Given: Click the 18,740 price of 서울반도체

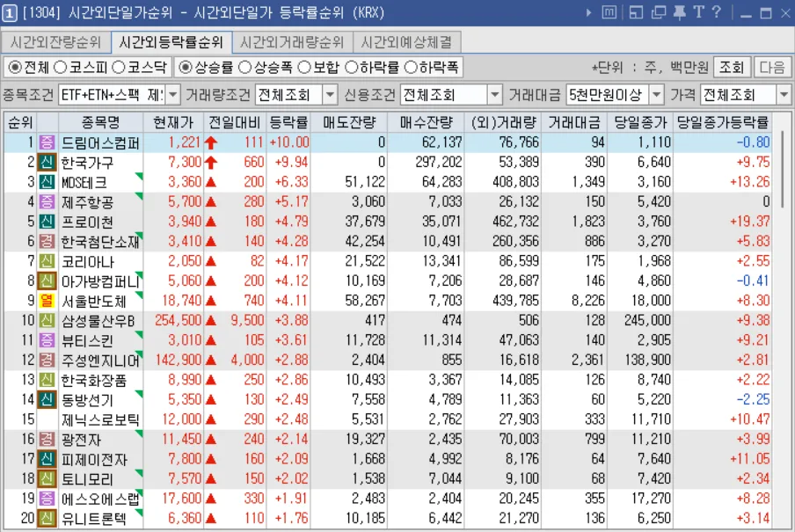Looking at the screenshot, I should (181, 301).
